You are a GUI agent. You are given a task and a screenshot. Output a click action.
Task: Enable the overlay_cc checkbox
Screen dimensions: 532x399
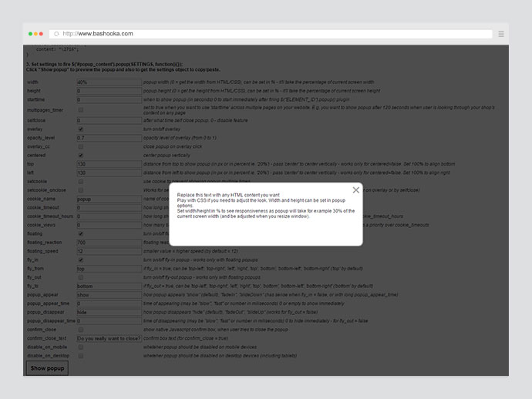click(81, 147)
